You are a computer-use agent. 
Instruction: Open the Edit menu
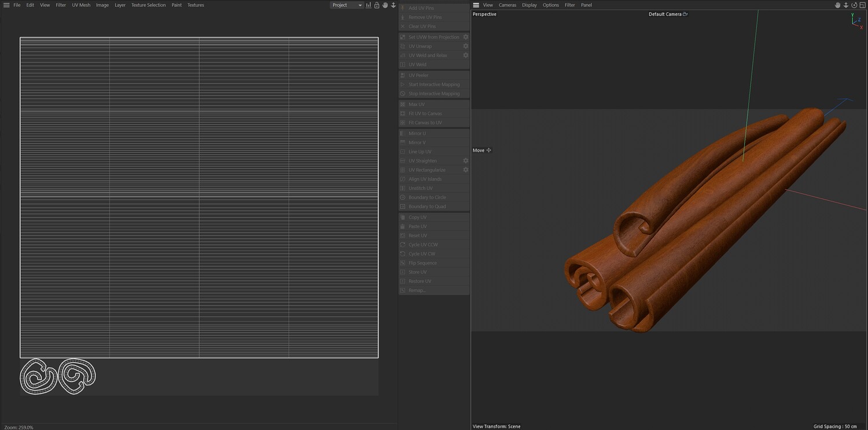coord(30,5)
